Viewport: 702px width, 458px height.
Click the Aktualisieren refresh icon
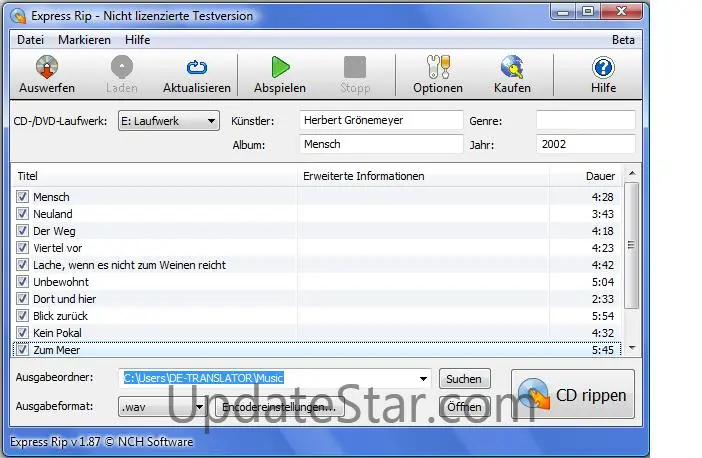(197, 67)
